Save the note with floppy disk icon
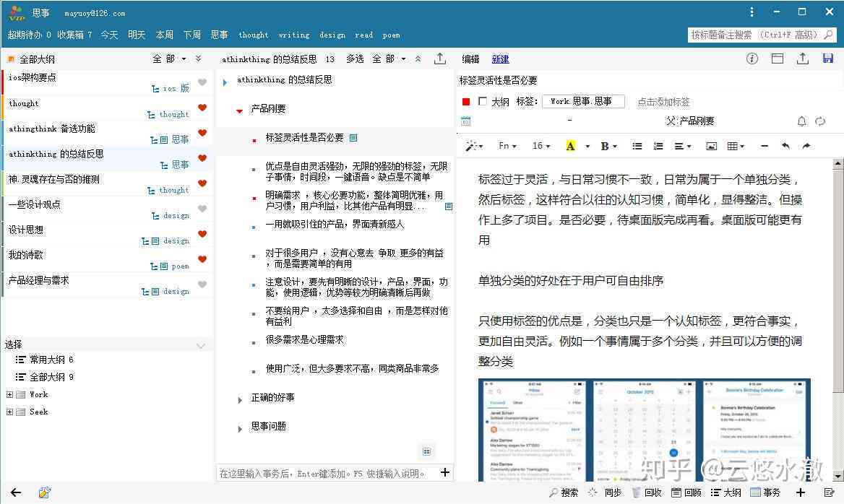Viewport: 844px width, 504px height. pyautogui.click(x=828, y=58)
